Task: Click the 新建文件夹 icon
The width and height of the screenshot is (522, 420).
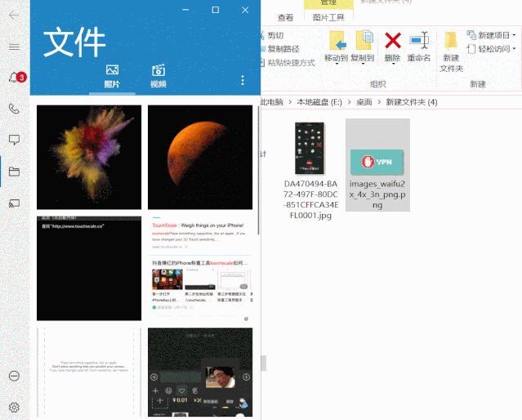Action: click(451, 41)
